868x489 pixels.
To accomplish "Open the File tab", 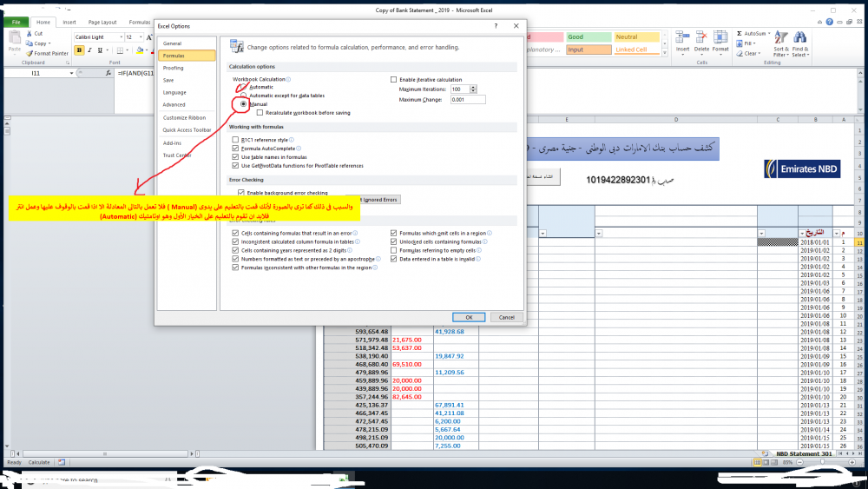I will coord(16,23).
